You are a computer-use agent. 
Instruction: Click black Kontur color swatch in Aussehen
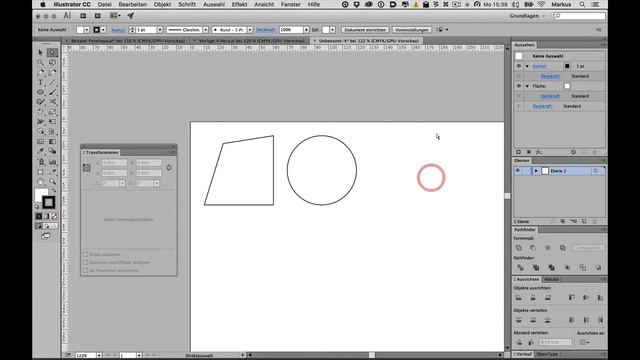[x=567, y=66]
